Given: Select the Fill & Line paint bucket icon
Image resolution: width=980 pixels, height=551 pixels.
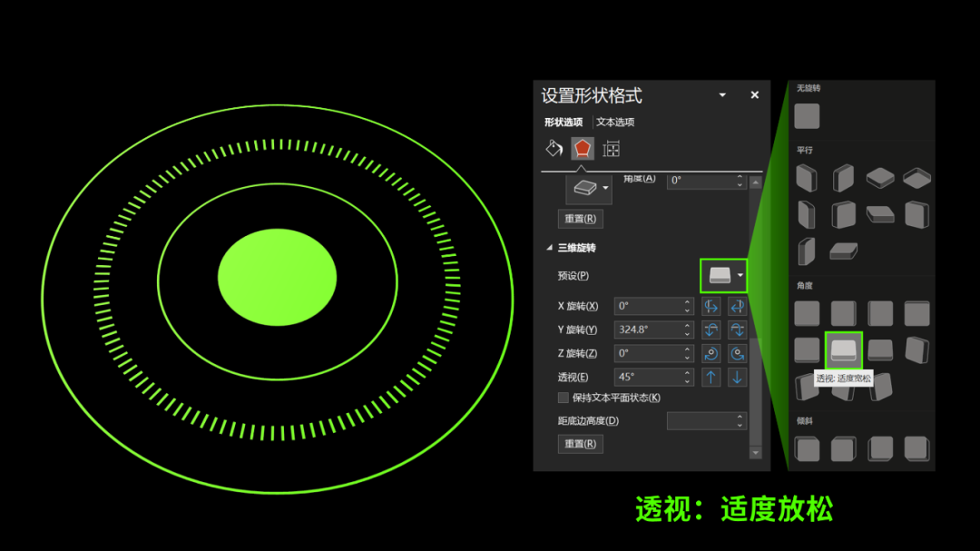Looking at the screenshot, I should 552,146.
